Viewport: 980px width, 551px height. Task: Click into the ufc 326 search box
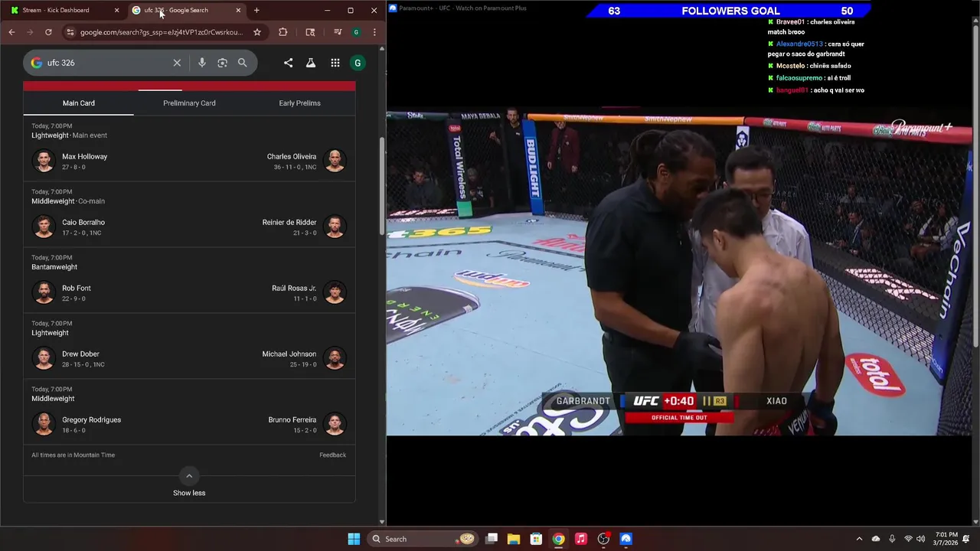pyautogui.click(x=107, y=63)
